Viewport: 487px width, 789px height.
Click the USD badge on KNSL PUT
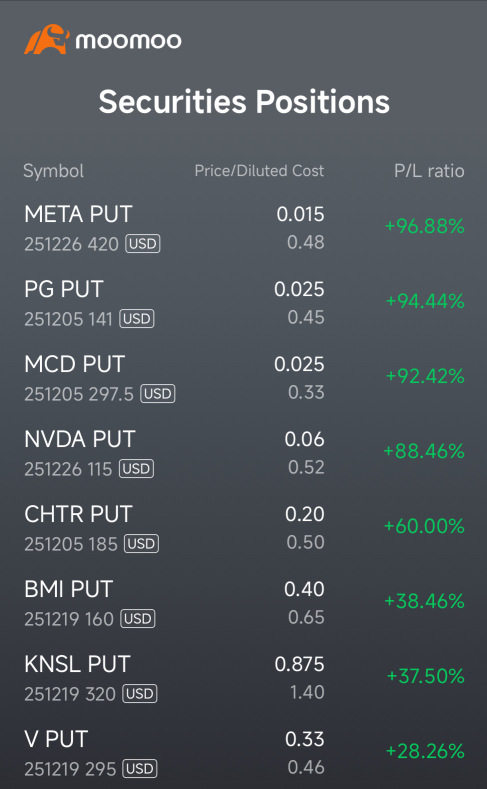pyautogui.click(x=140, y=694)
